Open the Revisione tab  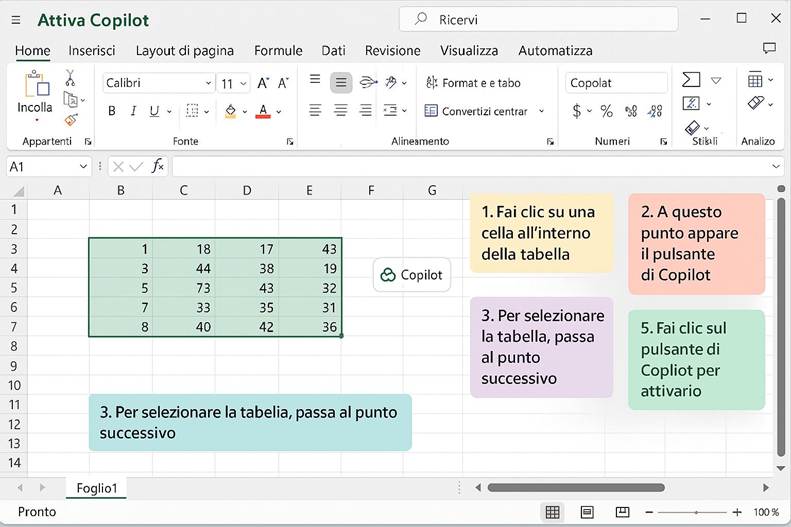click(x=392, y=51)
